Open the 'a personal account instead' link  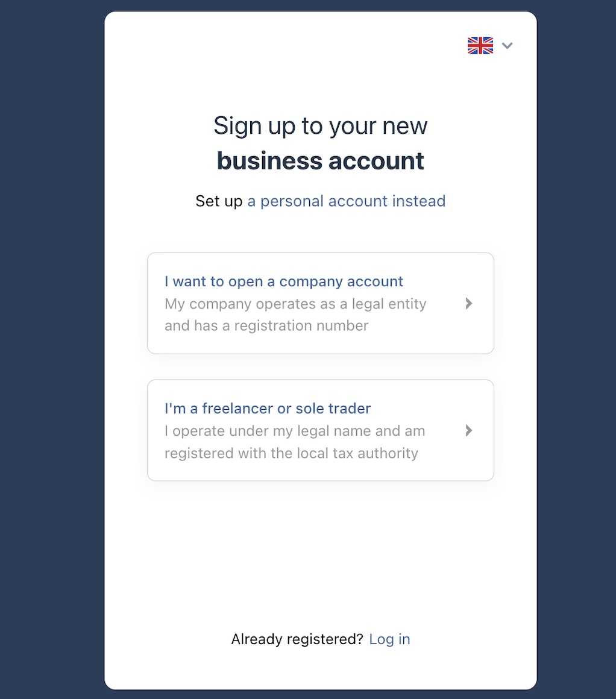346,201
